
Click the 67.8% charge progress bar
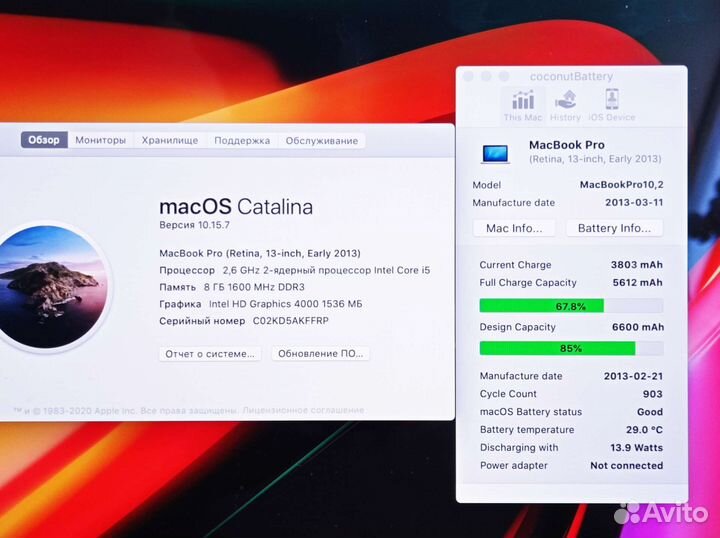[x=571, y=306]
